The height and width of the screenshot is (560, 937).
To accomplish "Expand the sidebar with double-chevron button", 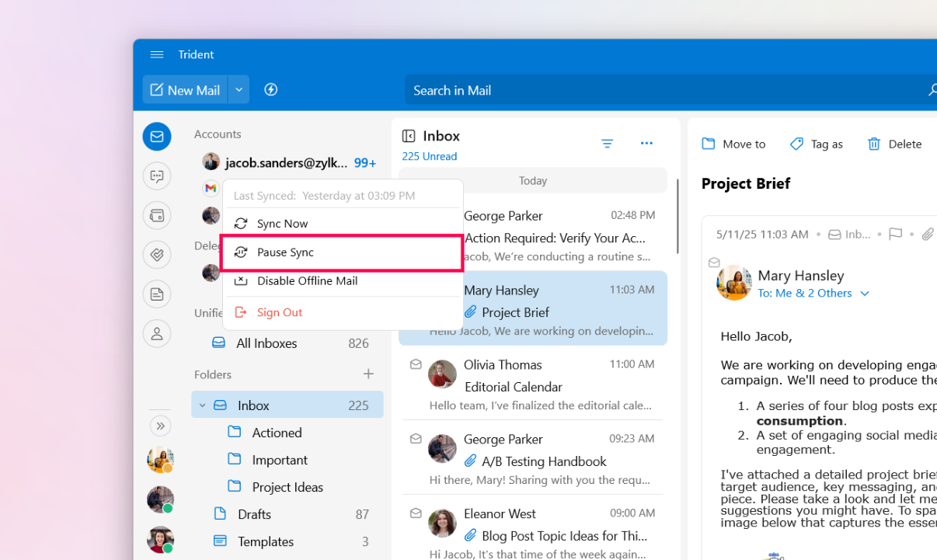I will coord(160,426).
